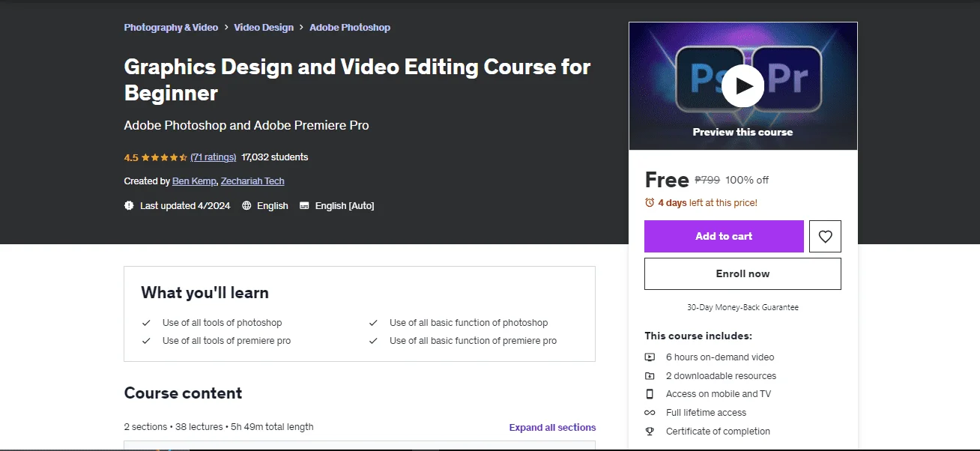Click the star rating icons
Screen dimensions: 980x451
coord(164,157)
